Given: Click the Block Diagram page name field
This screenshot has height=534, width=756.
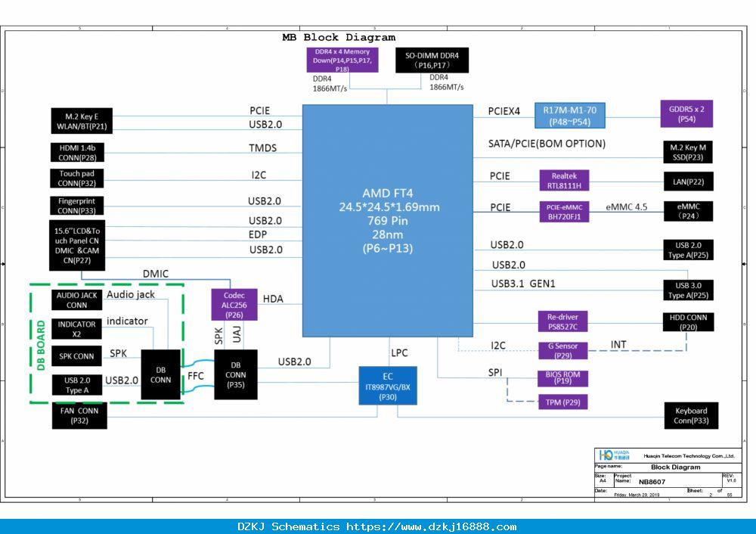Looking at the screenshot, I should pos(675,467).
